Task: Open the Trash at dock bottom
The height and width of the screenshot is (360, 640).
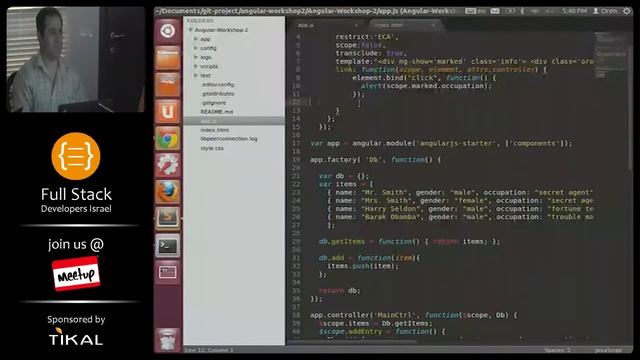Action: coord(167,340)
